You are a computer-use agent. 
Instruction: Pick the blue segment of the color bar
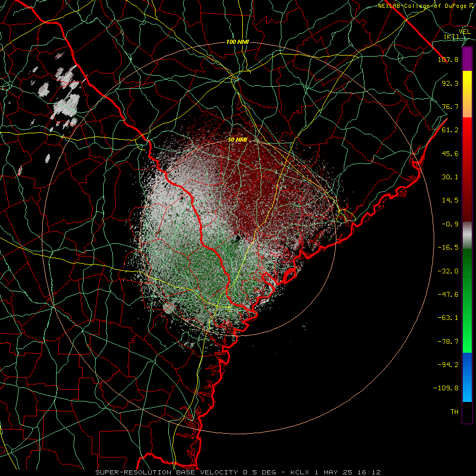pos(467,377)
